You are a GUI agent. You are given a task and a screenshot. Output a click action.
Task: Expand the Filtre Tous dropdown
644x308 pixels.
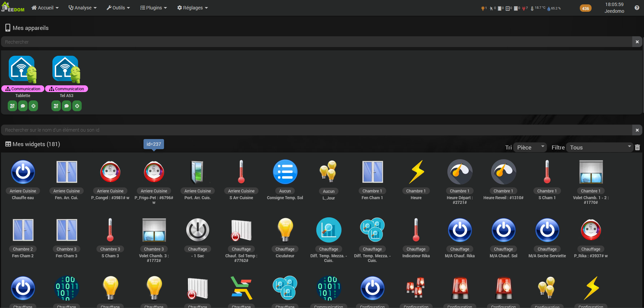[x=599, y=147]
